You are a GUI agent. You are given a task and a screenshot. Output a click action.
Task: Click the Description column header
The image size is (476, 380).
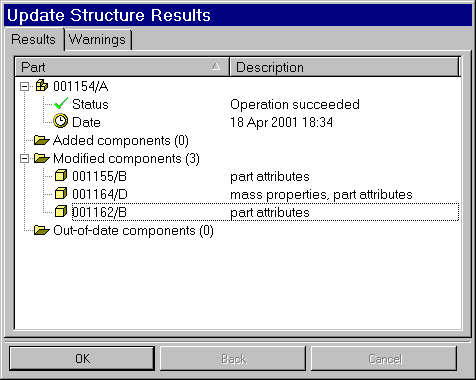point(344,67)
